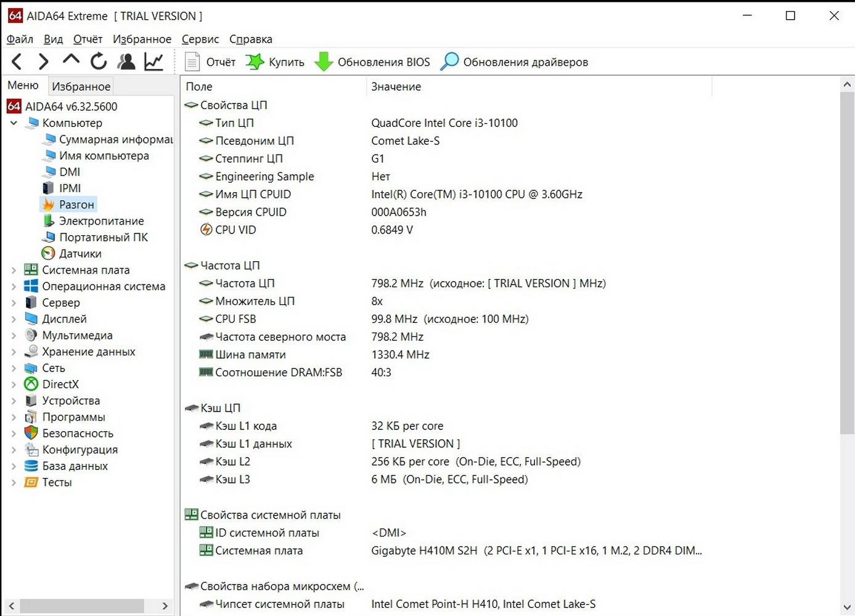Click the Отчёт report toolbar button
The width and height of the screenshot is (855, 616).
coord(210,62)
